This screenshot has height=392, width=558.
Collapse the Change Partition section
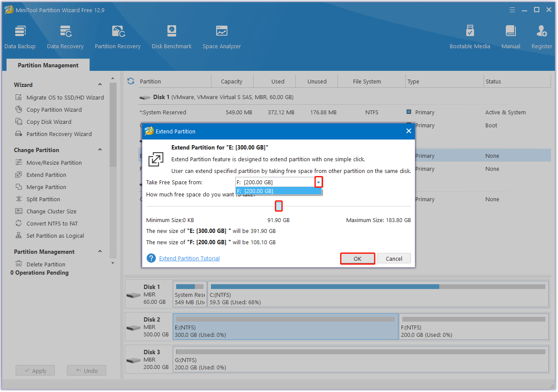pyautogui.click(x=100, y=150)
